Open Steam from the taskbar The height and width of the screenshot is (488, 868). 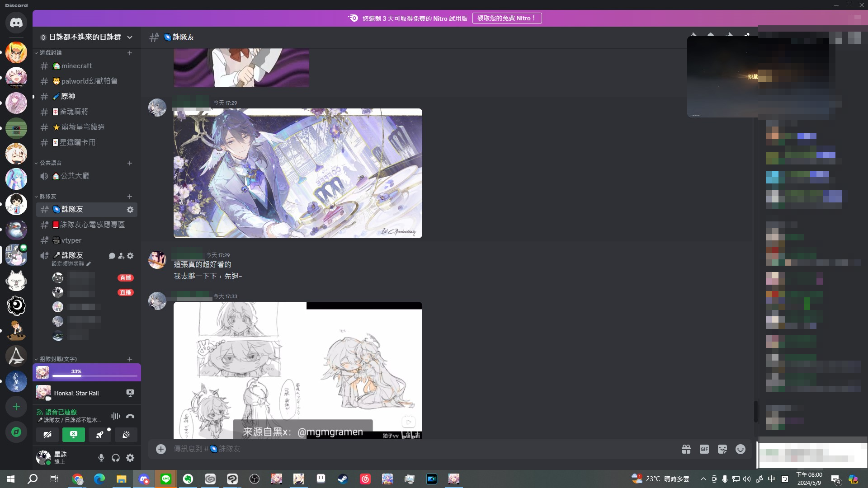pos(343,479)
